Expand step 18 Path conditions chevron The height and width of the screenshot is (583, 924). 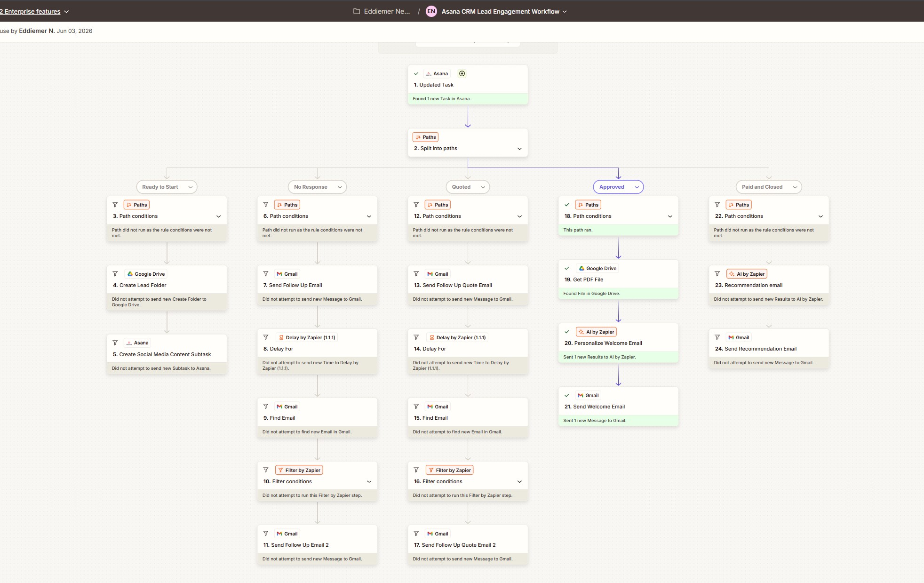[x=670, y=216]
